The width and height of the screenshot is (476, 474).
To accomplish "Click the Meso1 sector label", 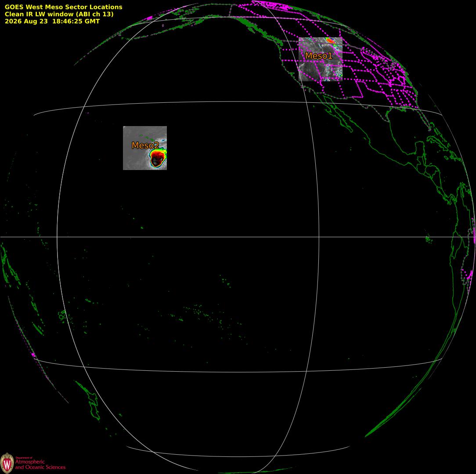I will point(318,56).
